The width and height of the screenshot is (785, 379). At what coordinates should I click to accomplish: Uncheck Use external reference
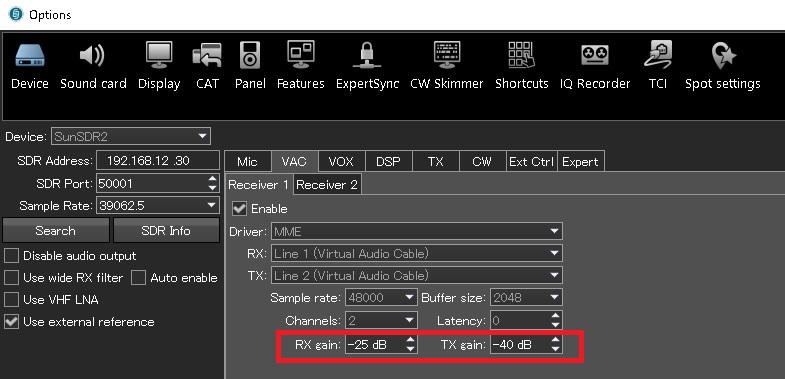click(11, 322)
